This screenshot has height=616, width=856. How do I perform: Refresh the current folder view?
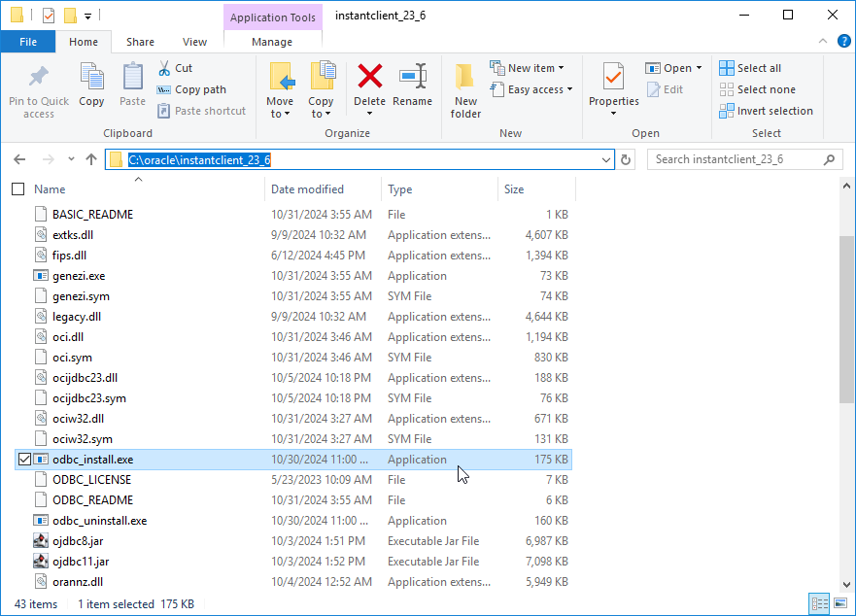(627, 159)
